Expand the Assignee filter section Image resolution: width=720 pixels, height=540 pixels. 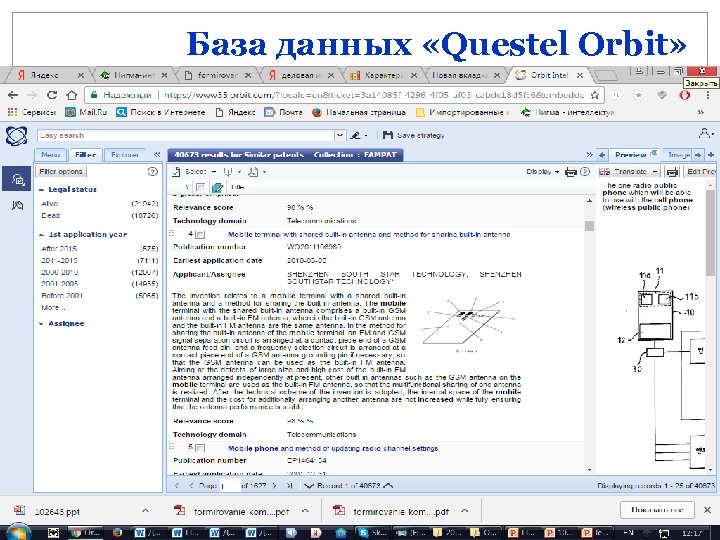tap(42, 324)
